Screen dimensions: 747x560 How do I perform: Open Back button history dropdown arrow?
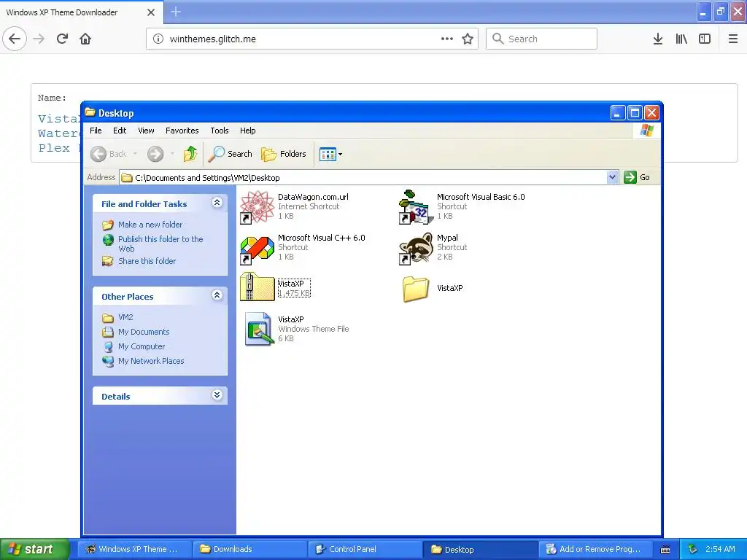135,154
